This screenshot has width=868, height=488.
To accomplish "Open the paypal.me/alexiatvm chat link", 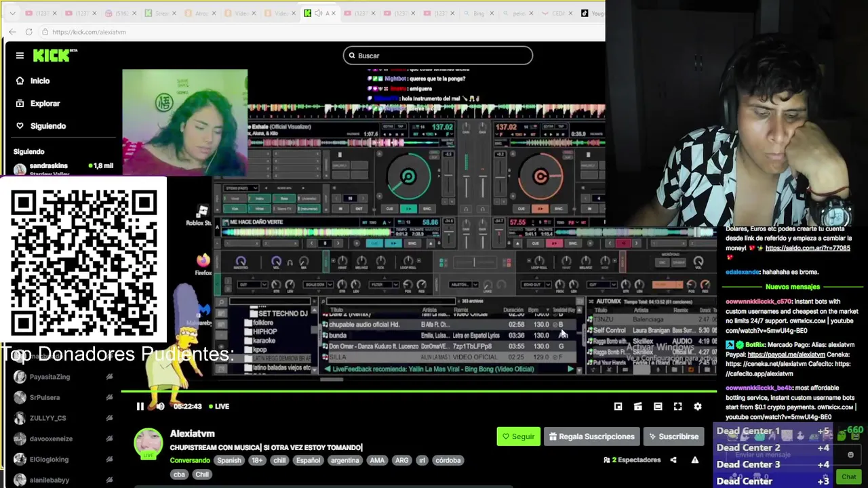I will pyautogui.click(x=786, y=354).
